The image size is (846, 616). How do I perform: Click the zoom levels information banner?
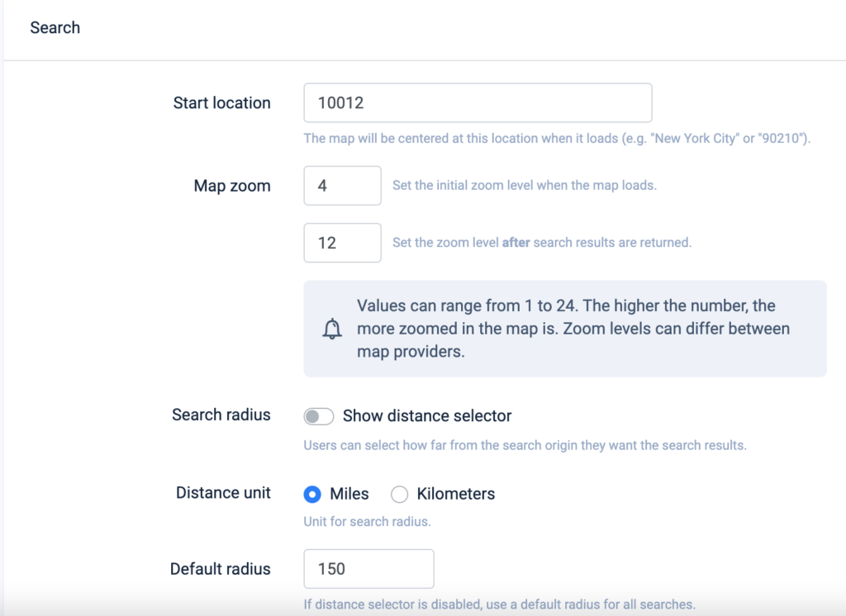(564, 329)
